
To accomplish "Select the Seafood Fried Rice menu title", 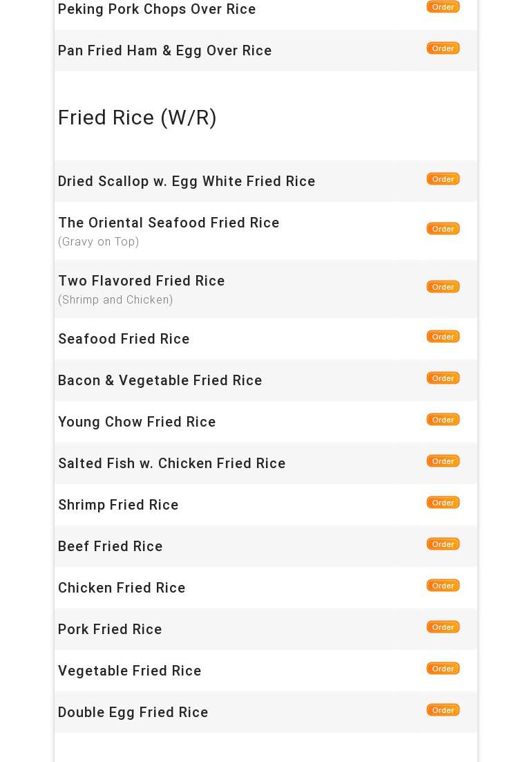I will point(124,339).
